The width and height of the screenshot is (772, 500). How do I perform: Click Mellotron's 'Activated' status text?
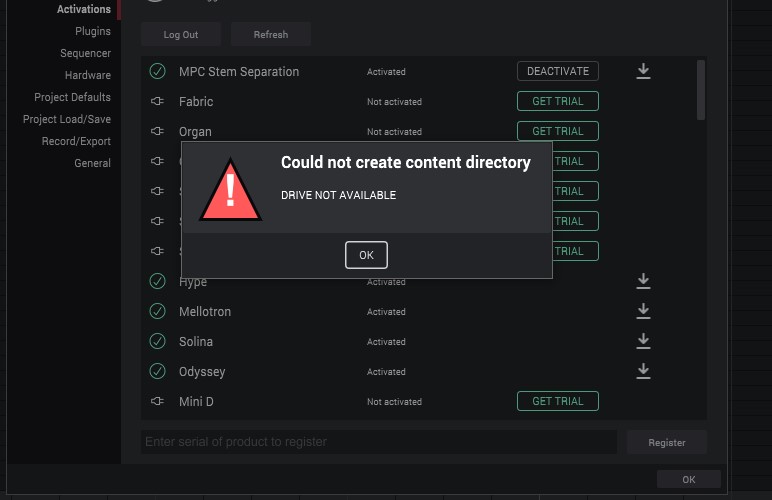[386, 312]
